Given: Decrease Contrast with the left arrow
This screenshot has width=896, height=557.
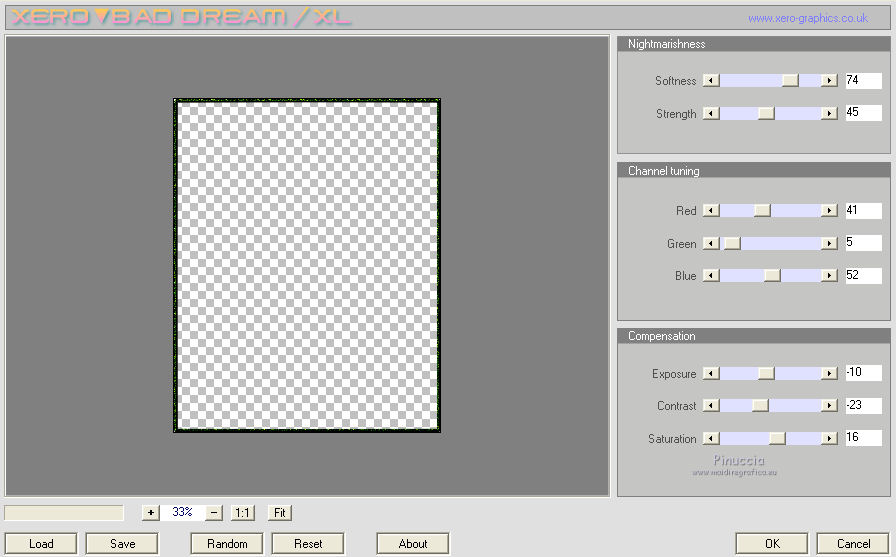Looking at the screenshot, I should pyautogui.click(x=711, y=406).
